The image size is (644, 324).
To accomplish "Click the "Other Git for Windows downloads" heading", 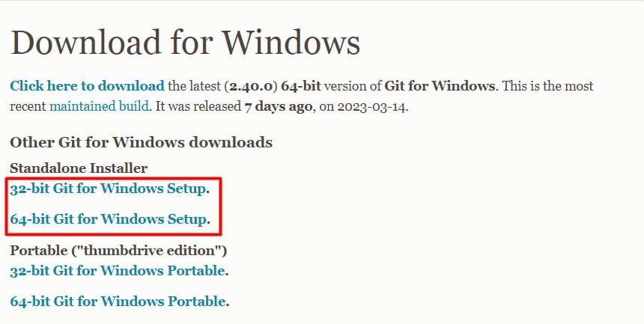I will pyautogui.click(x=141, y=142).
